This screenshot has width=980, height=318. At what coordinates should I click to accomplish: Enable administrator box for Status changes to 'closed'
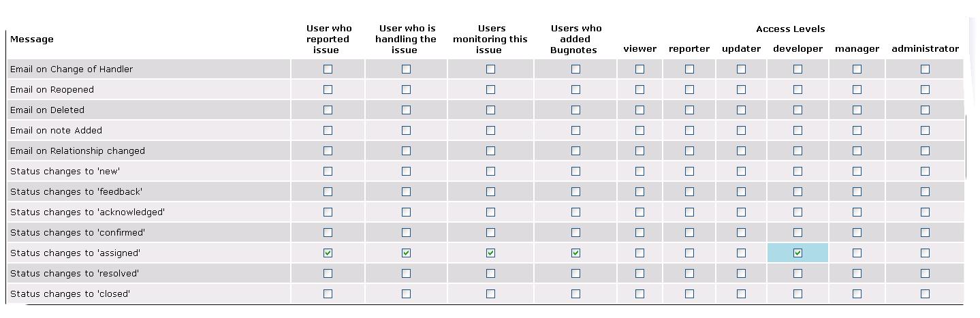[925, 293]
